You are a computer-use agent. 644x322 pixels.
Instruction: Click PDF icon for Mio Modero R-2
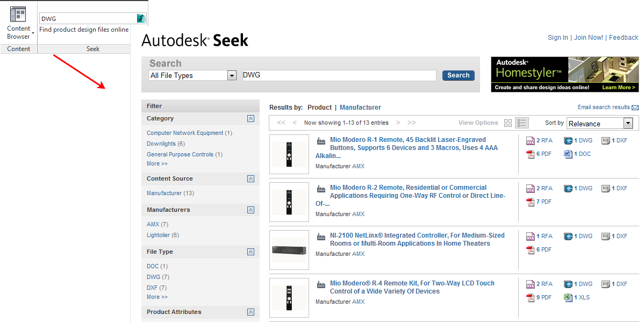(531, 202)
